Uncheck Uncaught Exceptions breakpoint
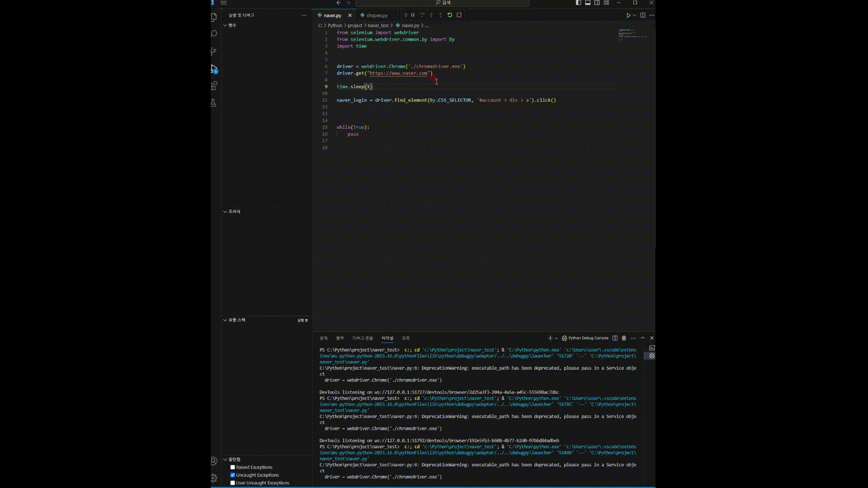 click(x=233, y=475)
